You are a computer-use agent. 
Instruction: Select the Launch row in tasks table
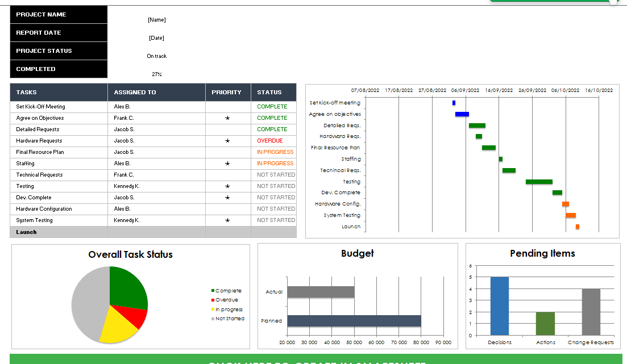click(153, 232)
